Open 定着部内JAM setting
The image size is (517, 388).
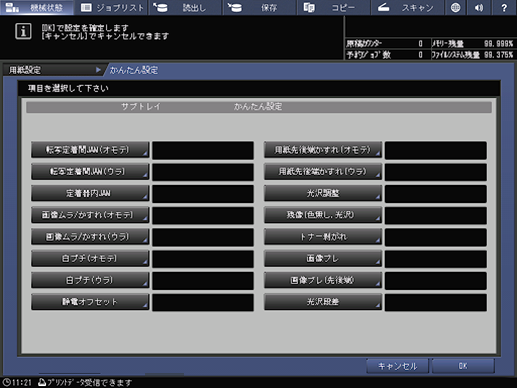click(90, 193)
